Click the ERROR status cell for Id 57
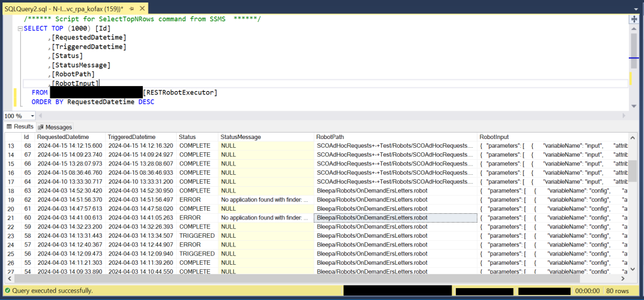Viewport: 644px width, 300px height. 197,245
